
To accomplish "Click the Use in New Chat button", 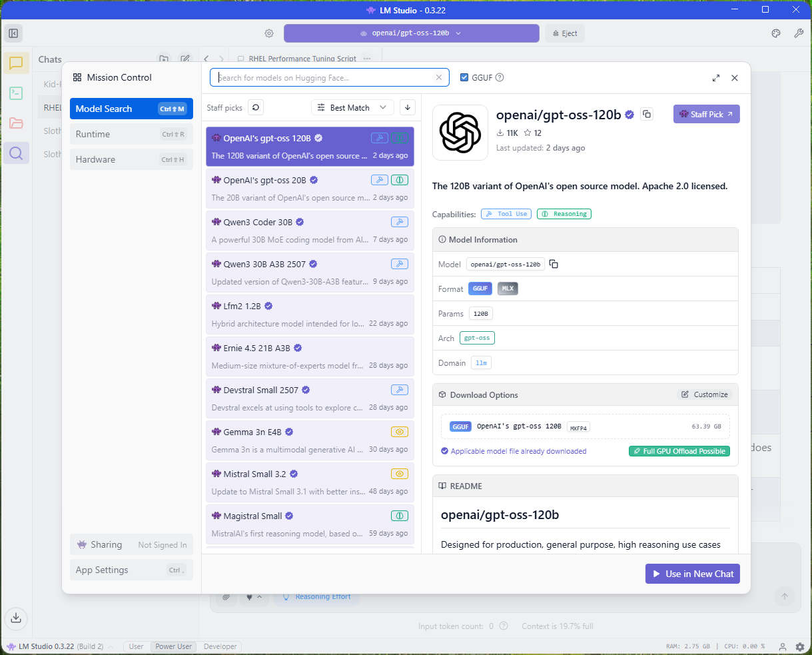I will point(692,574).
